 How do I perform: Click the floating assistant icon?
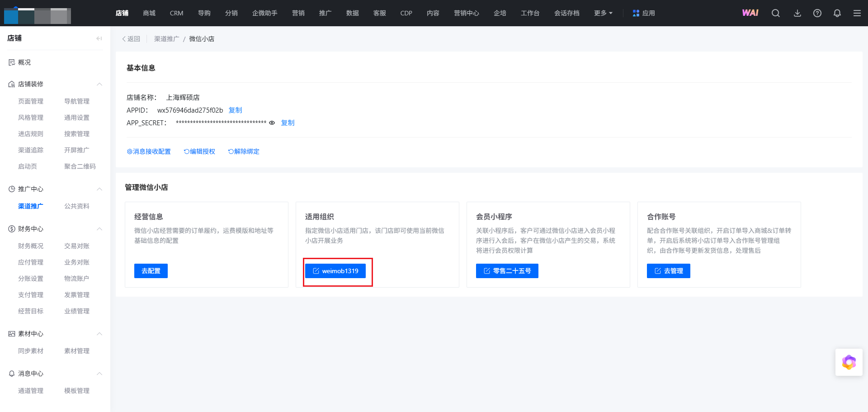pos(849,362)
